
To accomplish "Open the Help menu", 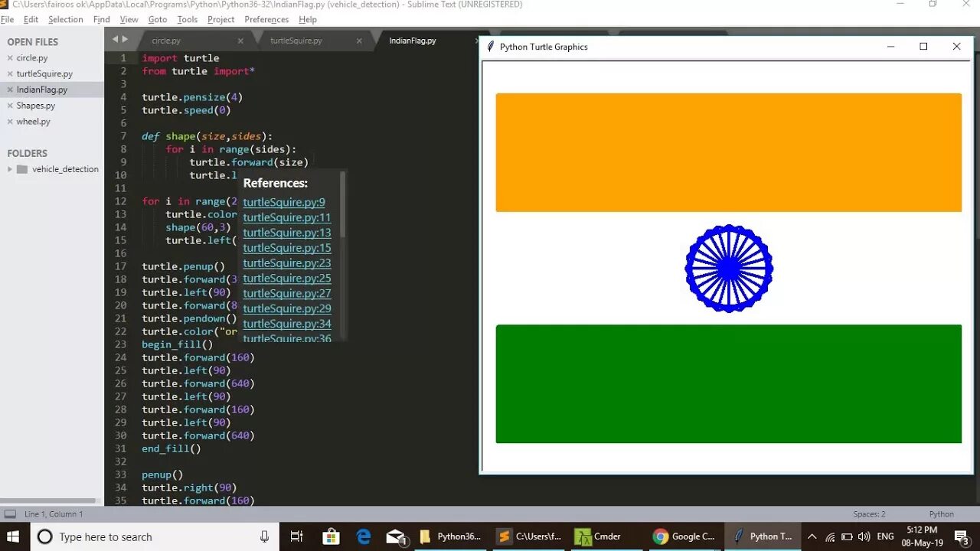I will (x=308, y=19).
